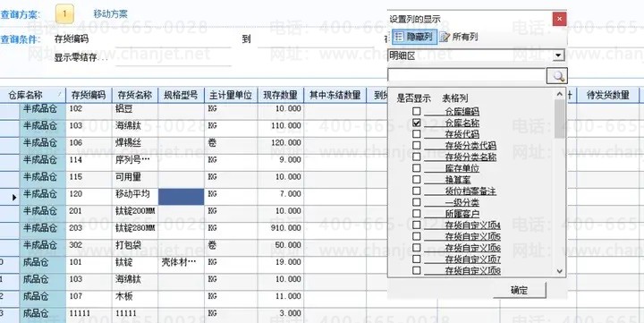Click the 主计量单位 column header
Viewport: 644px width, 323px height.
(x=231, y=96)
